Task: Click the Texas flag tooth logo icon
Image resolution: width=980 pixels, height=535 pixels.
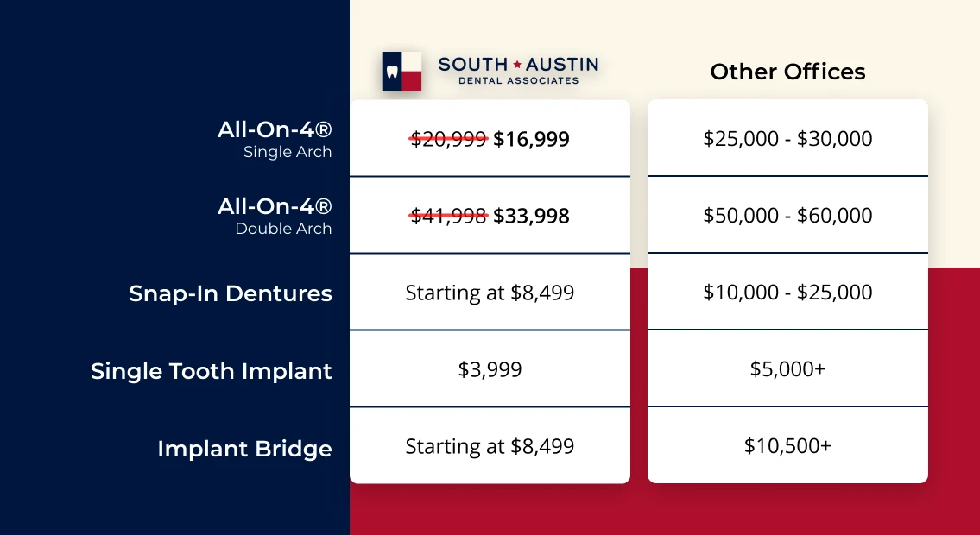Action: (401, 71)
